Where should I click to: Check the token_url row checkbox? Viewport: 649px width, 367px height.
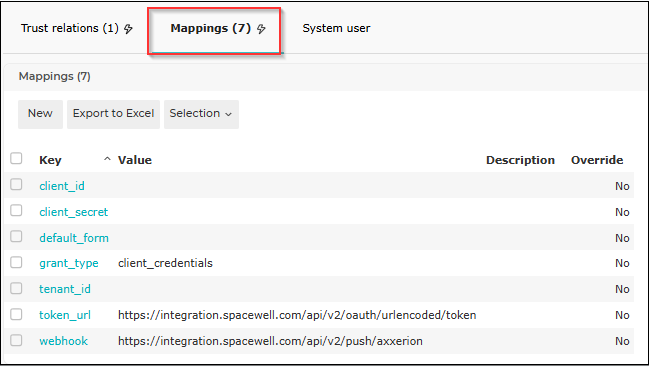(16, 314)
